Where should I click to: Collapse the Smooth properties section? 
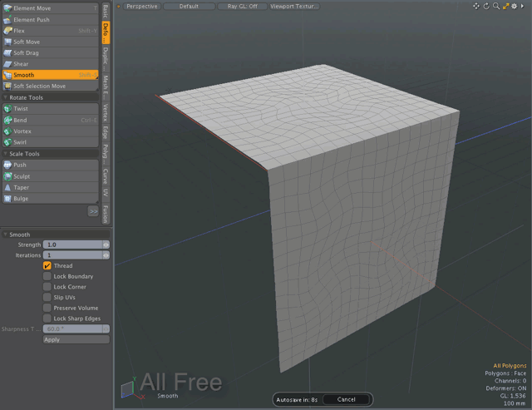coord(6,235)
